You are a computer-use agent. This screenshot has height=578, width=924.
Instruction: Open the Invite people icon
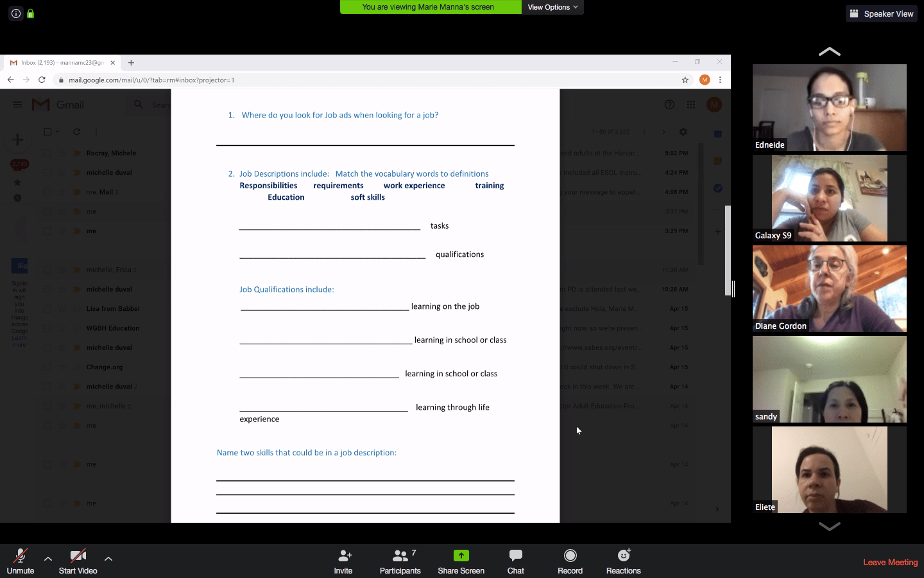343,556
